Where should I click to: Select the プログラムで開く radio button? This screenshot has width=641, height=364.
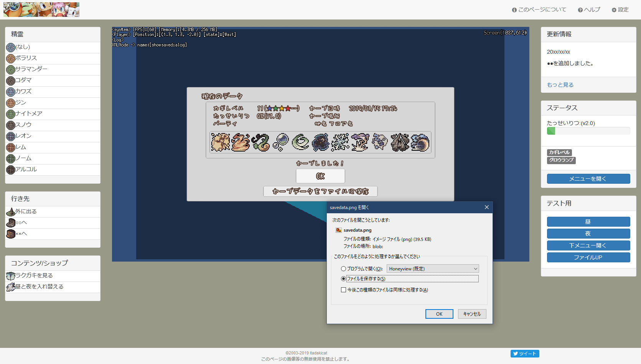tap(343, 269)
